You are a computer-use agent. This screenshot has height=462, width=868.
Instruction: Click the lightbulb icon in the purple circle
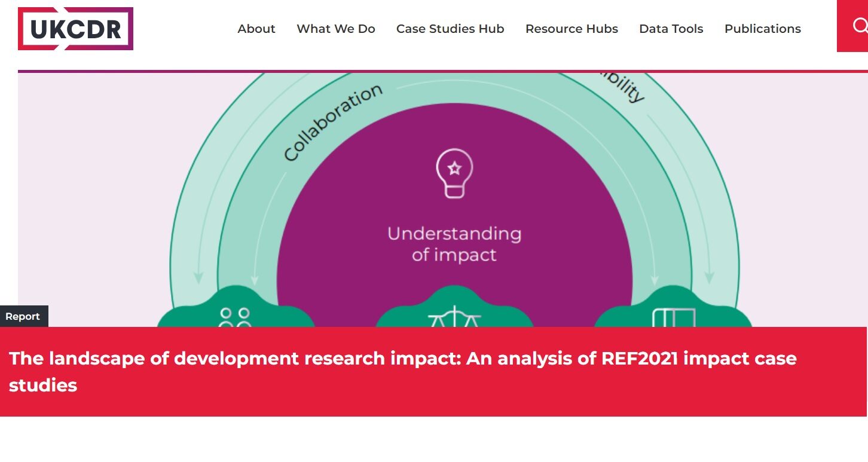point(454,173)
